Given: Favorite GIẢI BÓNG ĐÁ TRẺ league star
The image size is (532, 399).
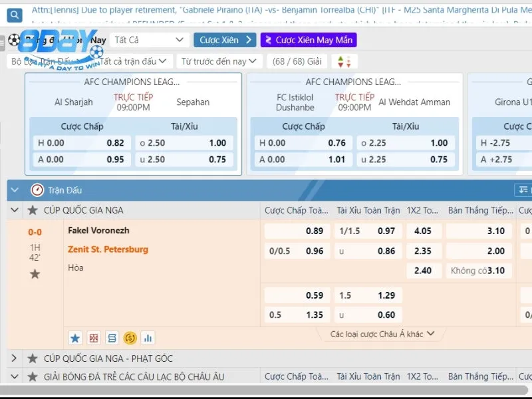Looking at the screenshot, I should (33, 376).
